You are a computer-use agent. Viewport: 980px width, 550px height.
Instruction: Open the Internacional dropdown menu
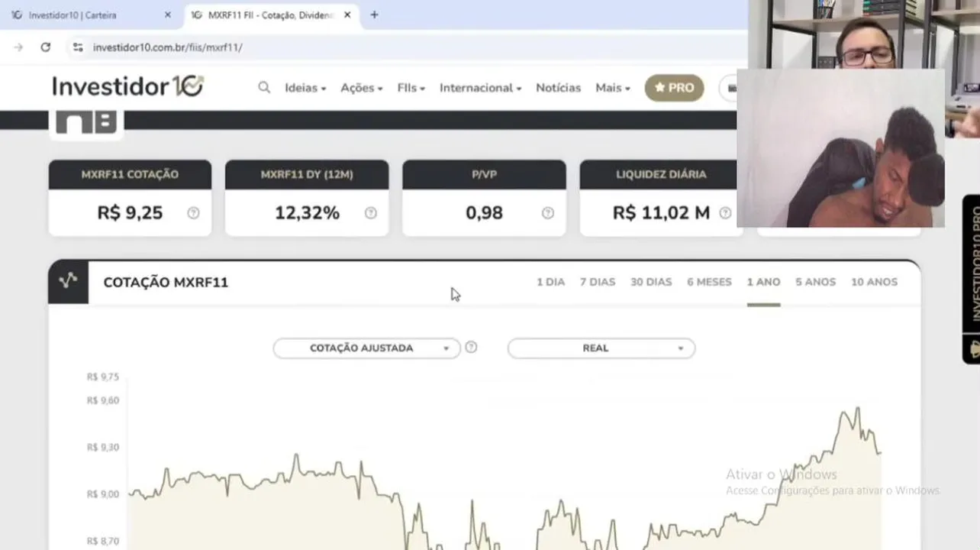pos(480,88)
